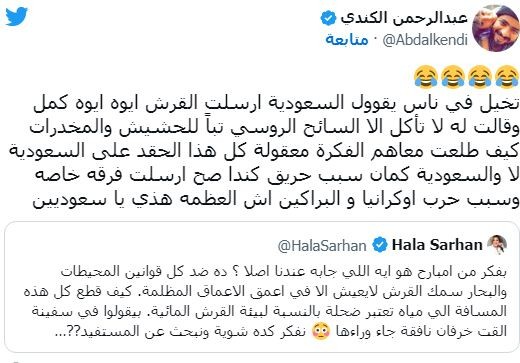Viewport: 520px width, 363px height.
Task: Click the rightmost laughing-crying emoji
Action: pos(507,77)
